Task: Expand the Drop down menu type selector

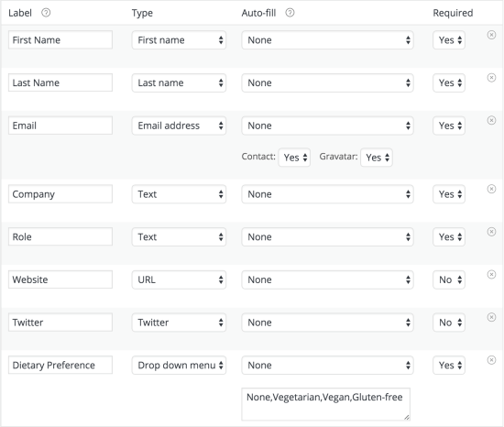Action: pyautogui.click(x=179, y=366)
